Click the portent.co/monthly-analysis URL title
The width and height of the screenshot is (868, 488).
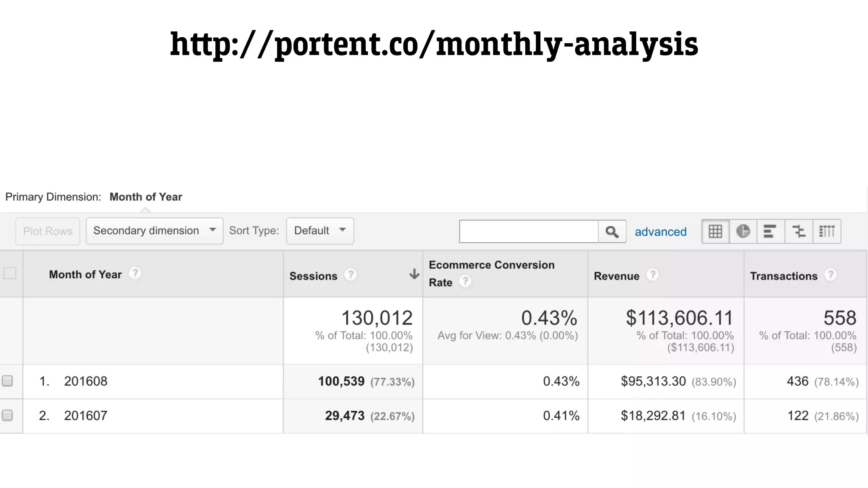(434, 44)
